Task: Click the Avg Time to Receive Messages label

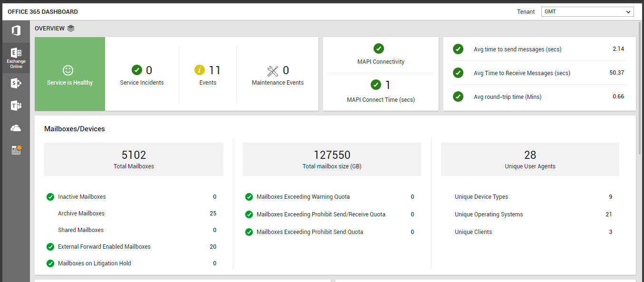Action: pos(522,73)
